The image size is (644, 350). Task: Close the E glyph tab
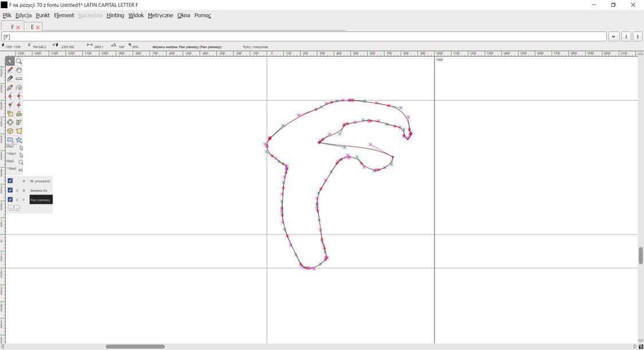coord(38,27)
